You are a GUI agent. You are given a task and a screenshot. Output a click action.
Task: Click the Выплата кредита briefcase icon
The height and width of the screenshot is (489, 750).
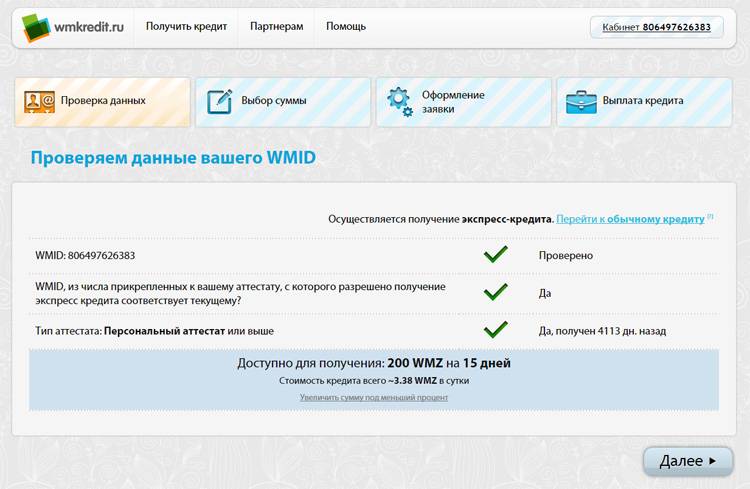click(x=581, y=102)
